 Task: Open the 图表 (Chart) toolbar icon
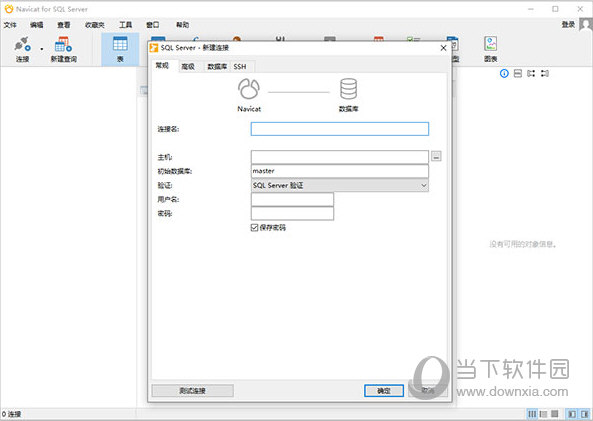pos(491,44)
